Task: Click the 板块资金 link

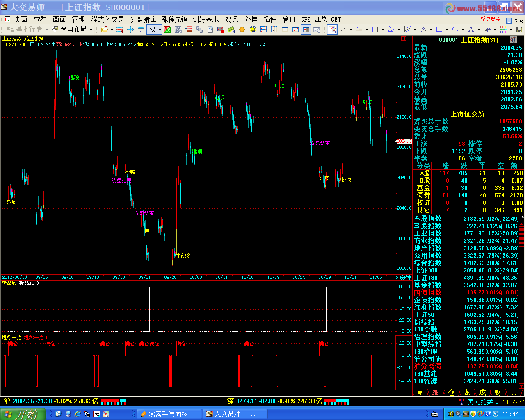Action: (491, 19)
